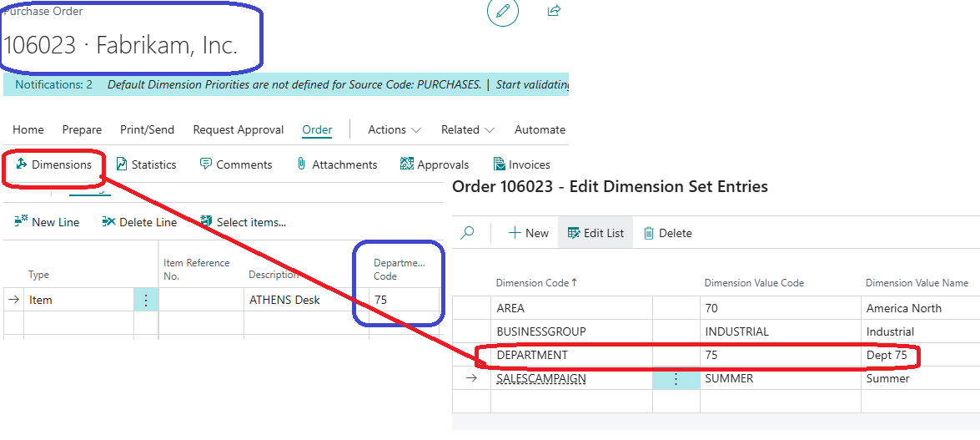Open Approvals for the order
The image size is (980, 440).
pyautogui.click(x=435, y=164)
